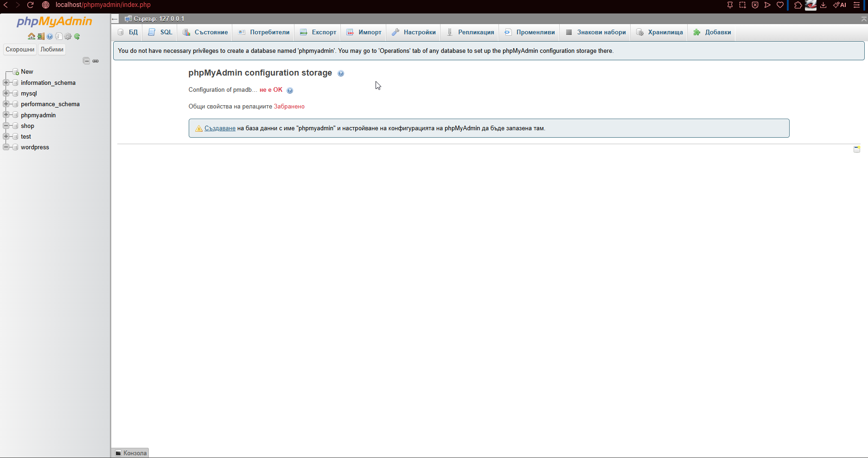
Task: Open MySQL documentation pages icon
Action: point(58,36)
